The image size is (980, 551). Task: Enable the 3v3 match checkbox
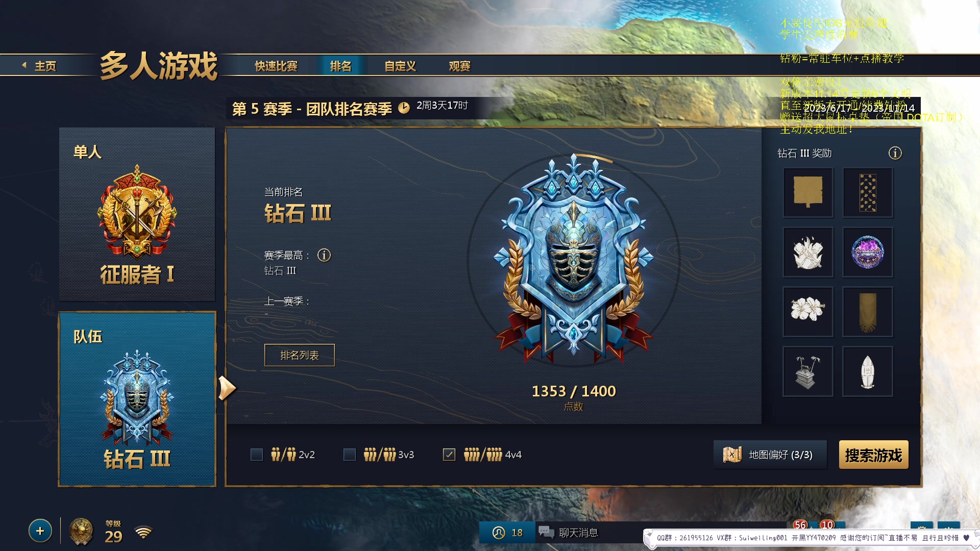(350, 455)
